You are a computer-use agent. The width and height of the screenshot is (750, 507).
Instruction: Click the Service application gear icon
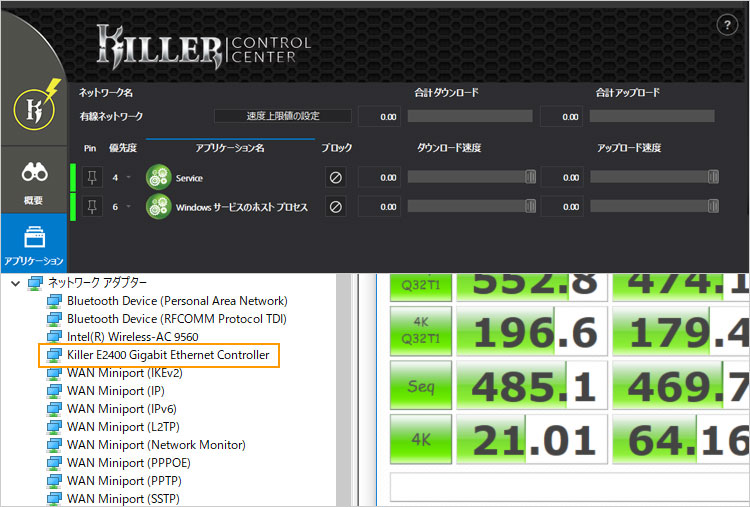(x=158, y=178)
